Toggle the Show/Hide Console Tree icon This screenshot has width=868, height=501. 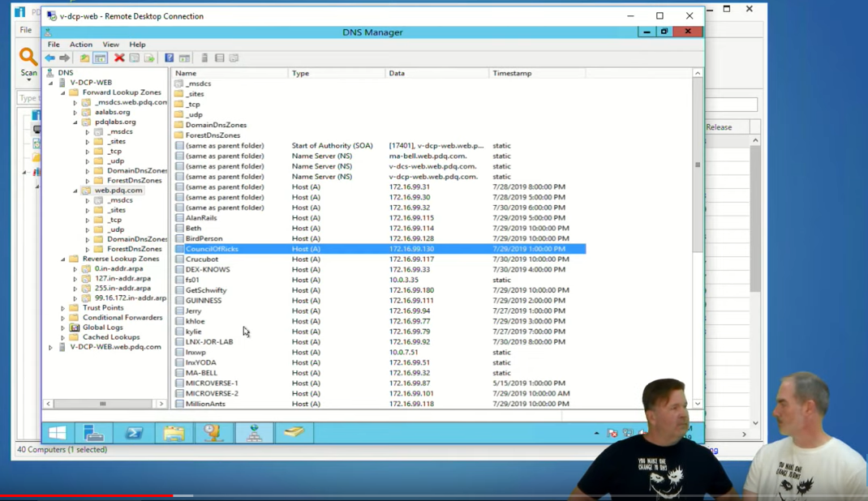pyautogui.click(x=100, y=58)
